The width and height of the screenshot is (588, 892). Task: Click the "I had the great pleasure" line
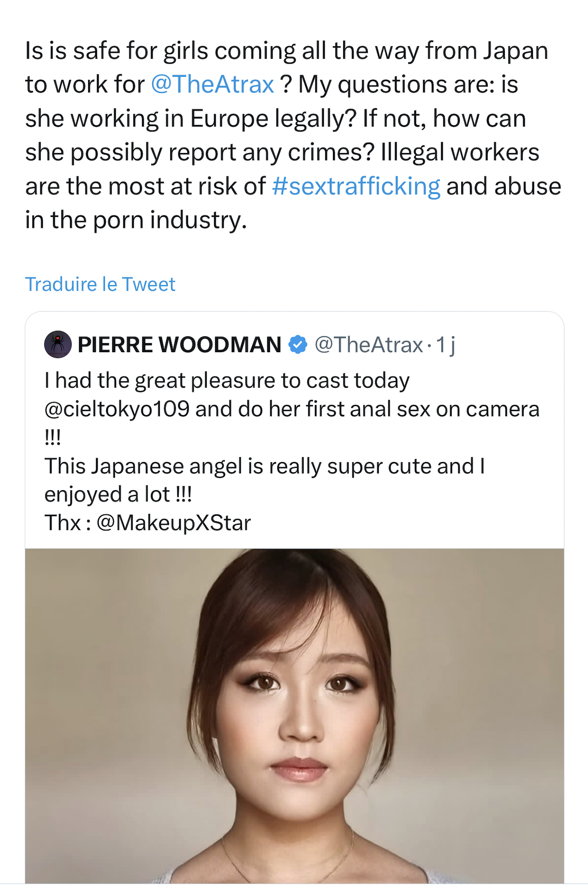[x=227, y=380]
